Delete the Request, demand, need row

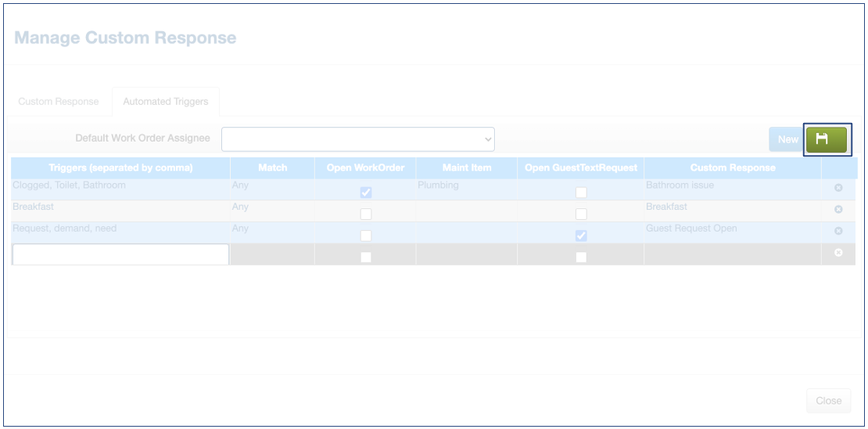coord(838,231)
